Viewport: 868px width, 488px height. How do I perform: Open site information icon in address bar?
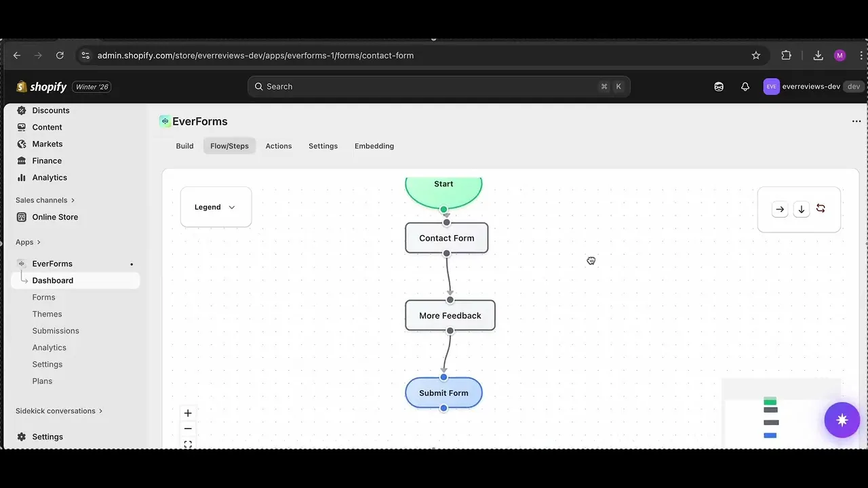[x=85, y=56]
